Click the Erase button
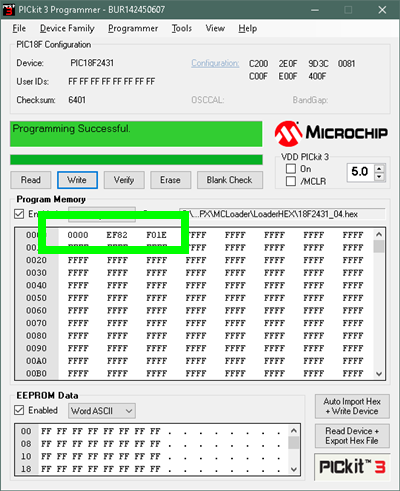This screenshot has height=491, width=400. (x=170, y=180)
